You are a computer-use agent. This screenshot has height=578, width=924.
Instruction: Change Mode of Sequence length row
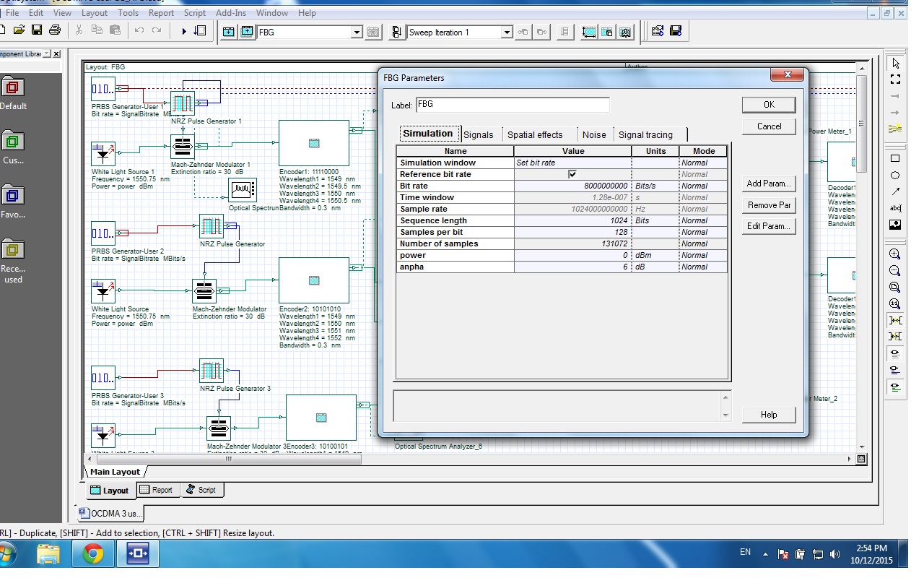pos(703,220)
